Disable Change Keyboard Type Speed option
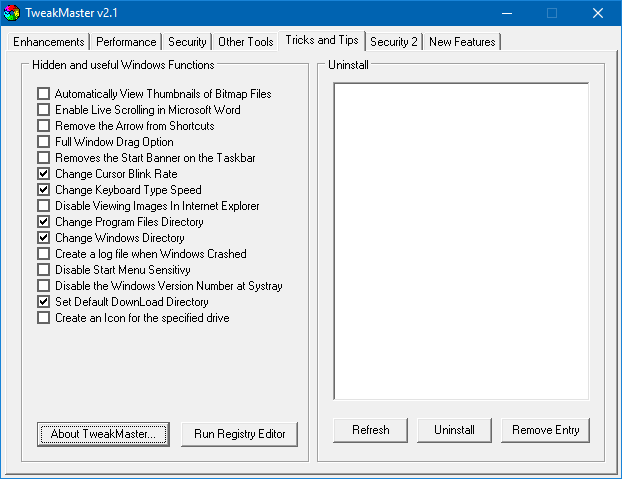The width and height of the screenshot is (622, 479). [x=44, y=190]
